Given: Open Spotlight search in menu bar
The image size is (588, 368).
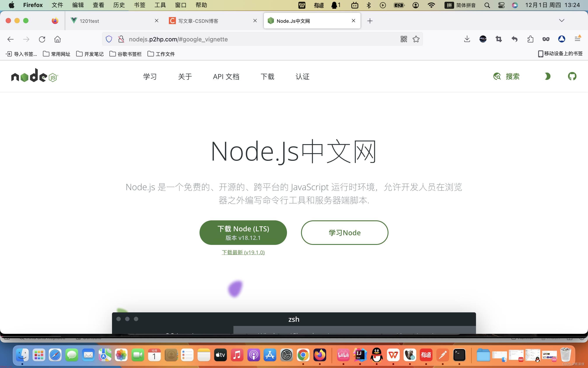Looking at the screenshot, I should (487, 5).
